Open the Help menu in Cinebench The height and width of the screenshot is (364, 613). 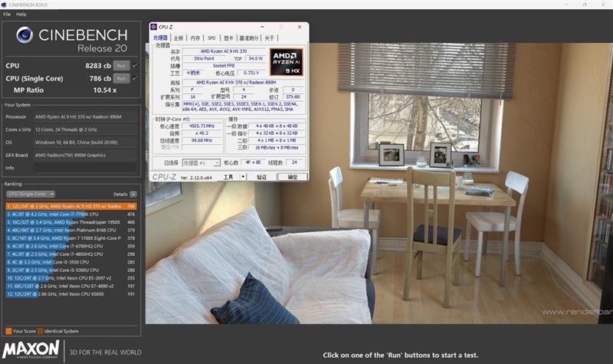pyautogui.click(x=21, y=14)
